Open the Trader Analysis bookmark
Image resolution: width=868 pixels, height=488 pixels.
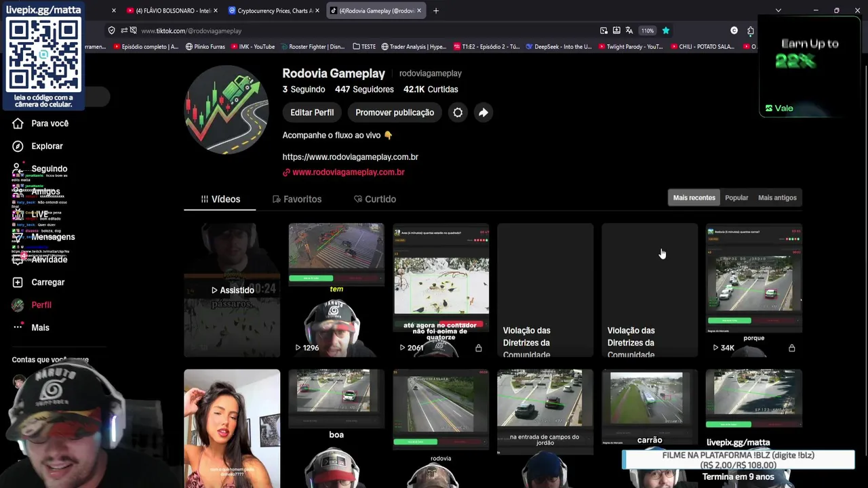tap(414, 47)
